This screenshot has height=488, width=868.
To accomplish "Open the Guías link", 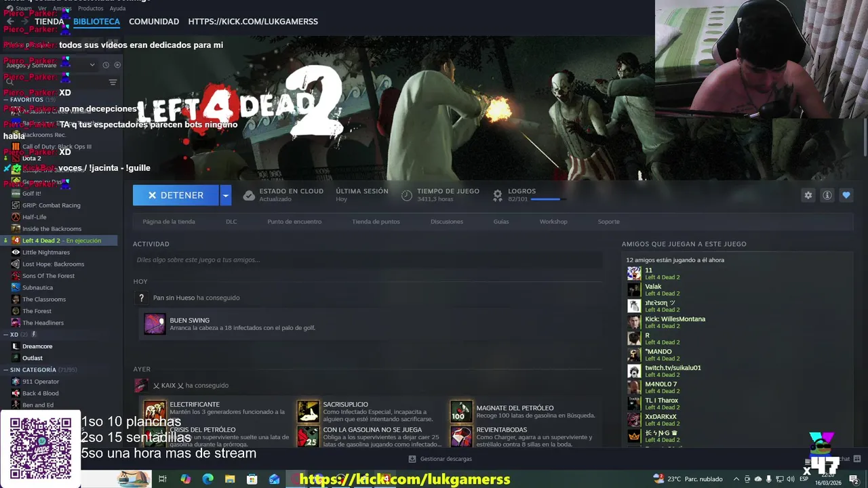I will (501, 222).
